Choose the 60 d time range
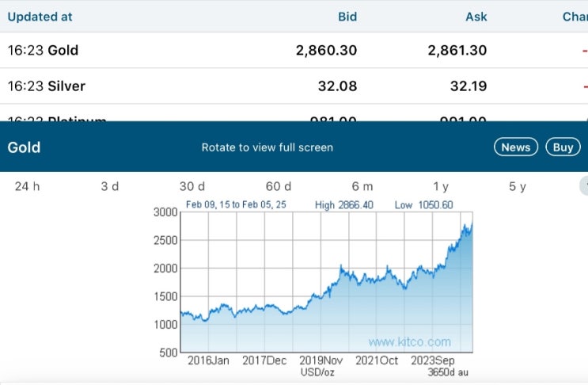This screenshot has width=588, height=385. 279,186
